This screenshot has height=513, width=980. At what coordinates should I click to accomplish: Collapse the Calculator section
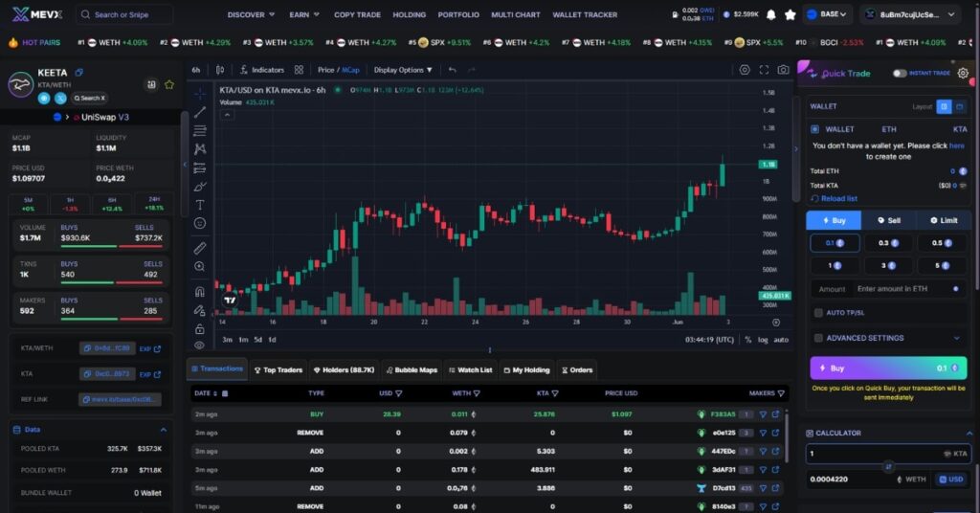tap(969, 433)
